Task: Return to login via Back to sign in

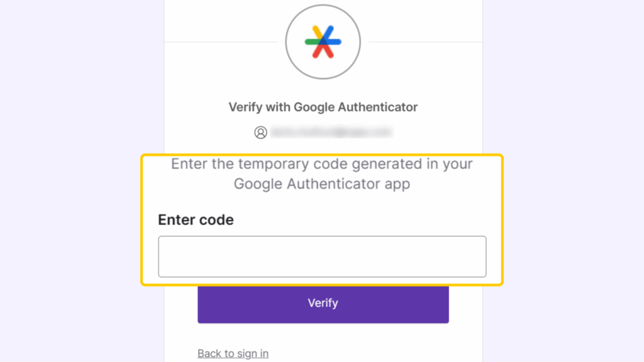Action: coord(233,353)
